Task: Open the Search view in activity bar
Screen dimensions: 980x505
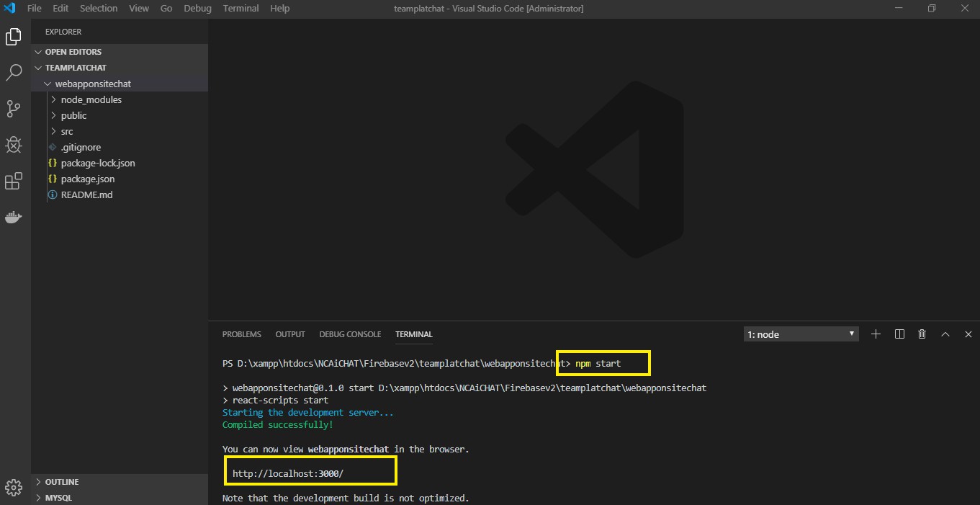Action: (14, 72)
